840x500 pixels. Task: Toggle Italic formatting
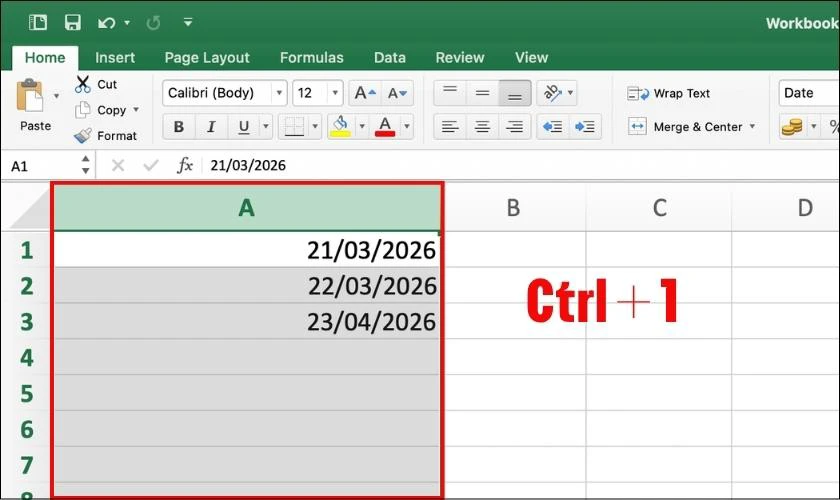(211, 127)
